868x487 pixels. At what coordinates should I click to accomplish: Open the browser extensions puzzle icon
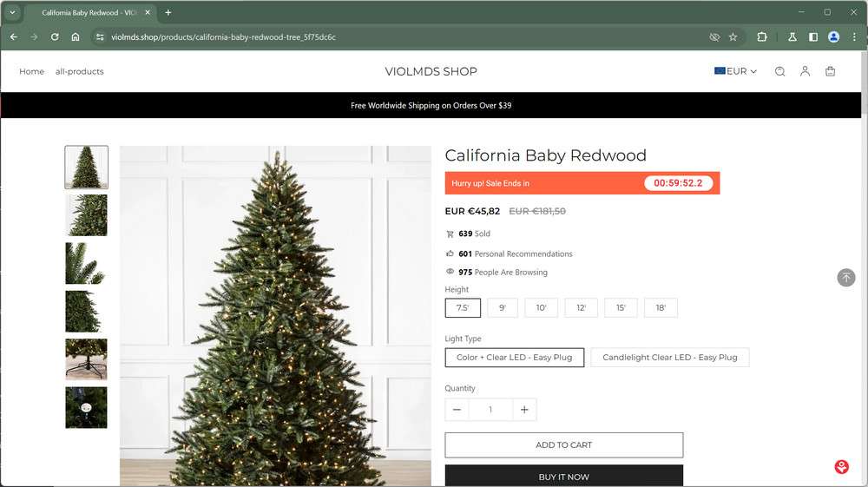coord(762,37)
